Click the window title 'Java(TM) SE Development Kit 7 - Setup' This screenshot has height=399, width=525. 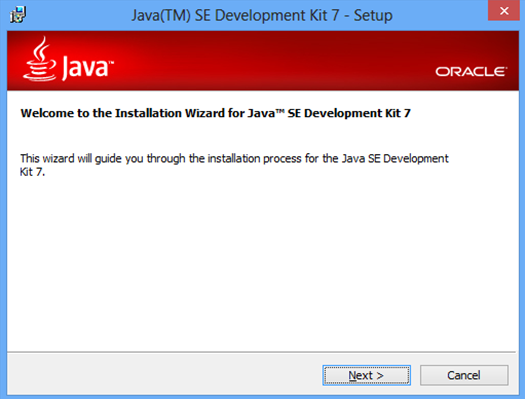262,15
